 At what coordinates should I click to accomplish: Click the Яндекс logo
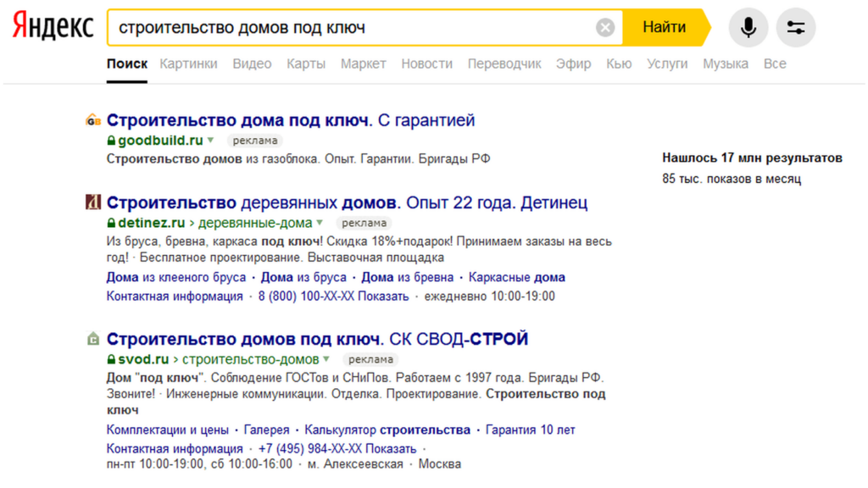pyautogui.click(x=53, y=26)
